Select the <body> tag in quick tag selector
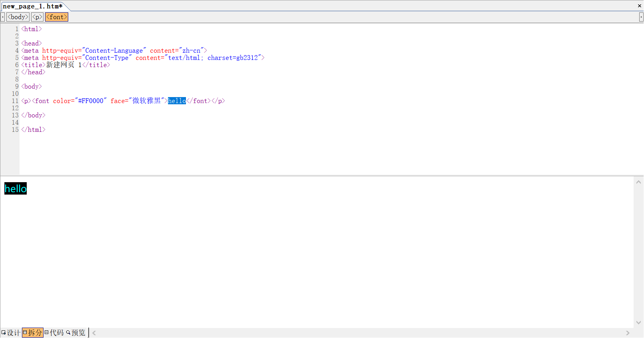This screenshot has height=338, width=644. pyautogui.click(x=18, y=17)
